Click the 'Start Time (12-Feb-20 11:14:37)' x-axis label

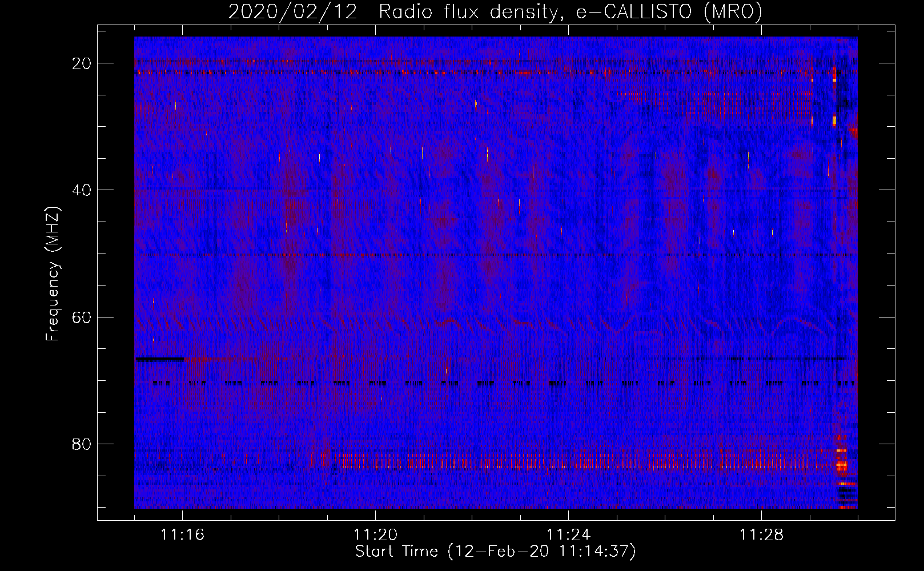[x=495, y=552]
